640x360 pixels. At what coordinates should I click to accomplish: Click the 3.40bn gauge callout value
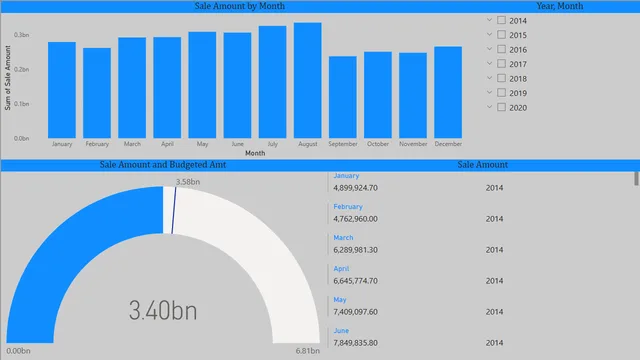(163, 310)
